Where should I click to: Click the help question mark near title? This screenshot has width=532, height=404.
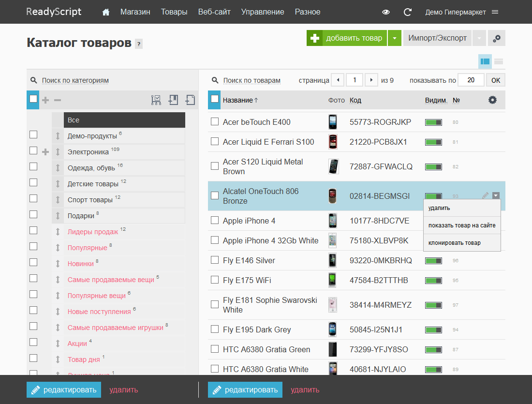tap(139, 44)
